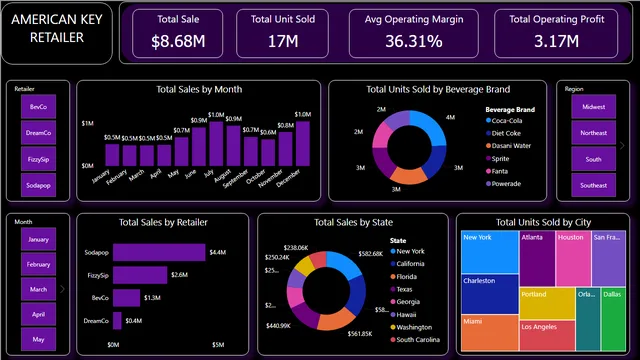Select the Northeast region button
640x360 pixels.
(593, 133)
